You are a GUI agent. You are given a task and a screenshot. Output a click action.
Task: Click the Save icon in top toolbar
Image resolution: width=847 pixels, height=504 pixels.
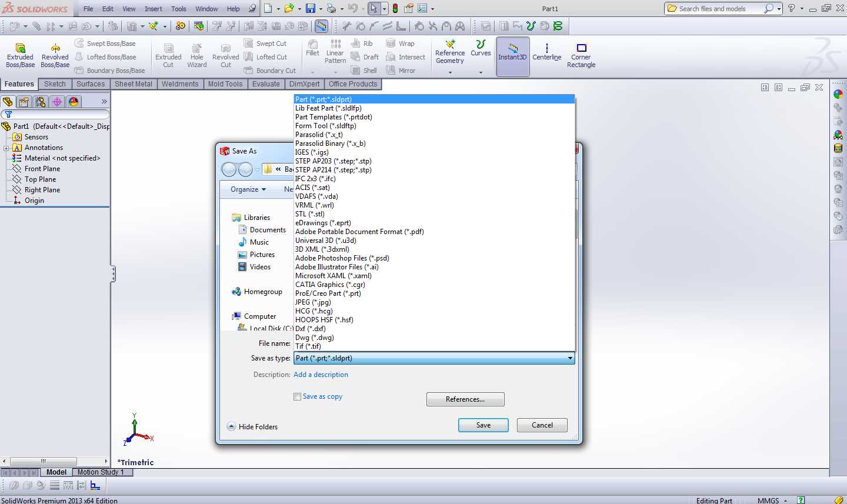[x=310, y=8]
